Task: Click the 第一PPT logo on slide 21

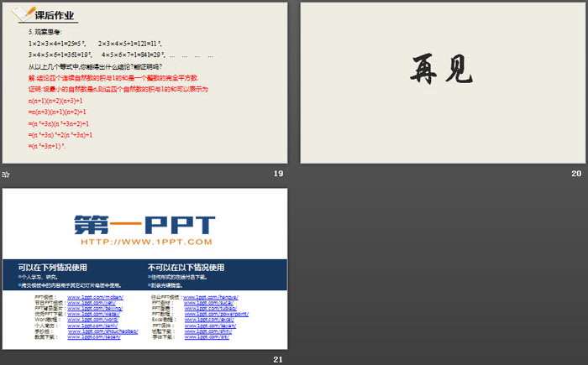Action: coord(144,225)
